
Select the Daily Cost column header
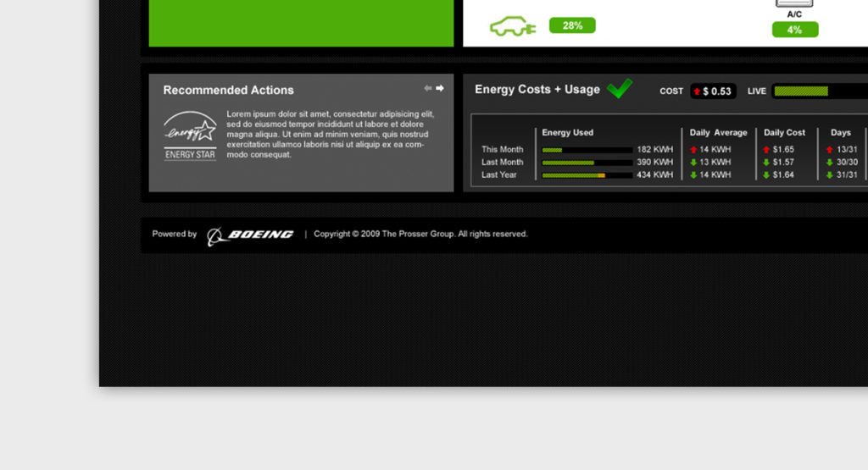(784, 132)
